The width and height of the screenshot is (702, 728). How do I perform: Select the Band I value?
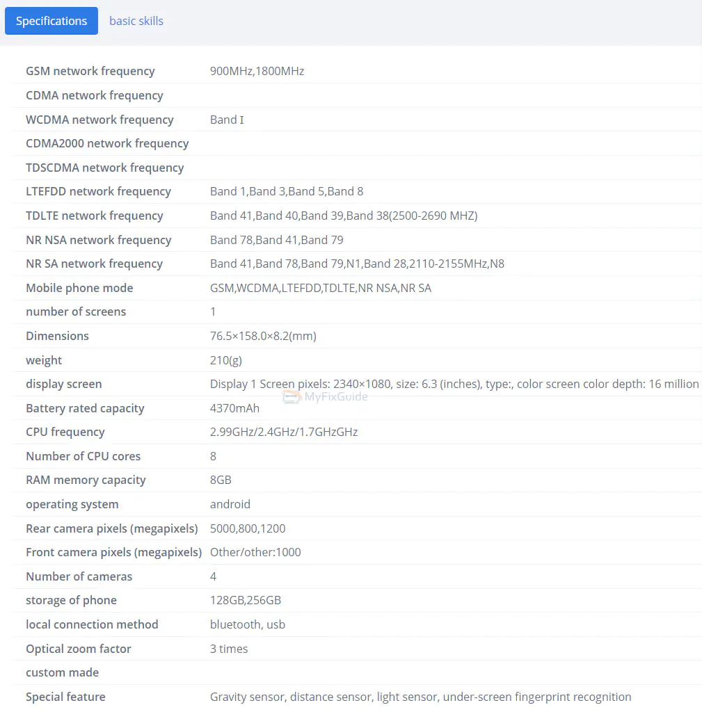tap(227, 120)
